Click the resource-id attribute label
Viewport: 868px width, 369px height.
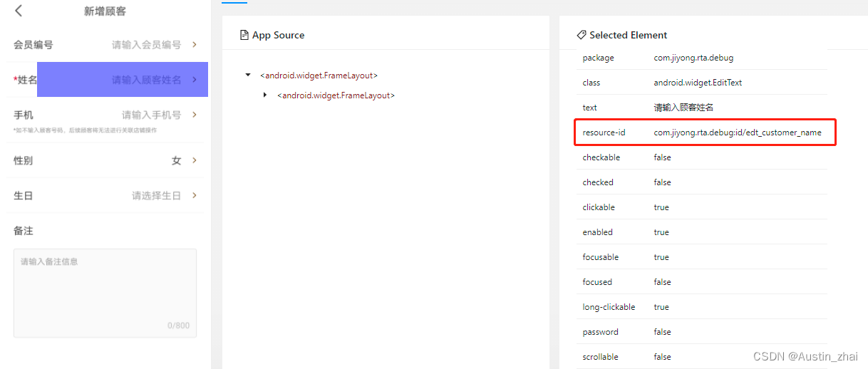coord(604,132)
